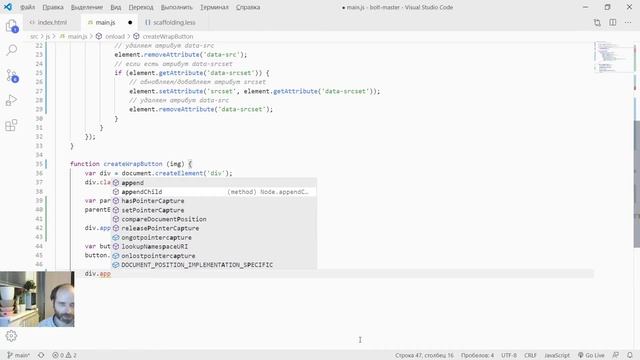The height and width of the screenshot is (360, 640).
Task: Choose DOCUMENT_POSITION_IMPLEMENTATION_SPECIFIC suggestion
Action: 214,265
